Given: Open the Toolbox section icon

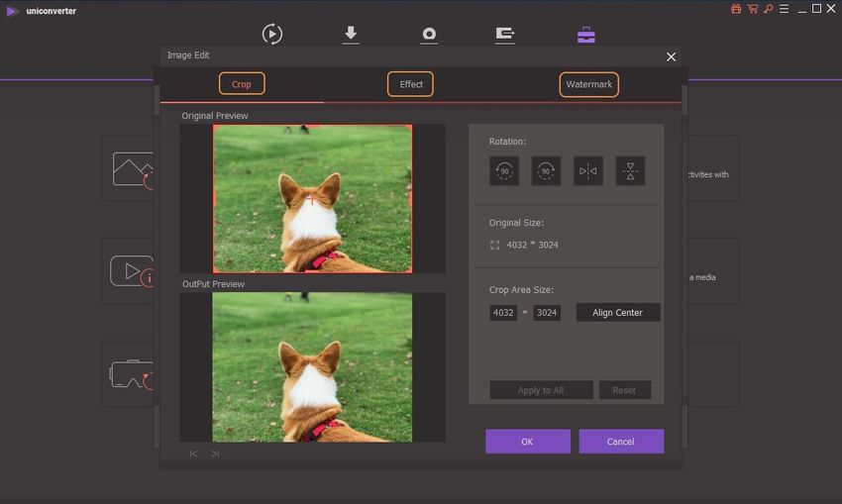Looking at the screenshot, I should tap(586, 35).
